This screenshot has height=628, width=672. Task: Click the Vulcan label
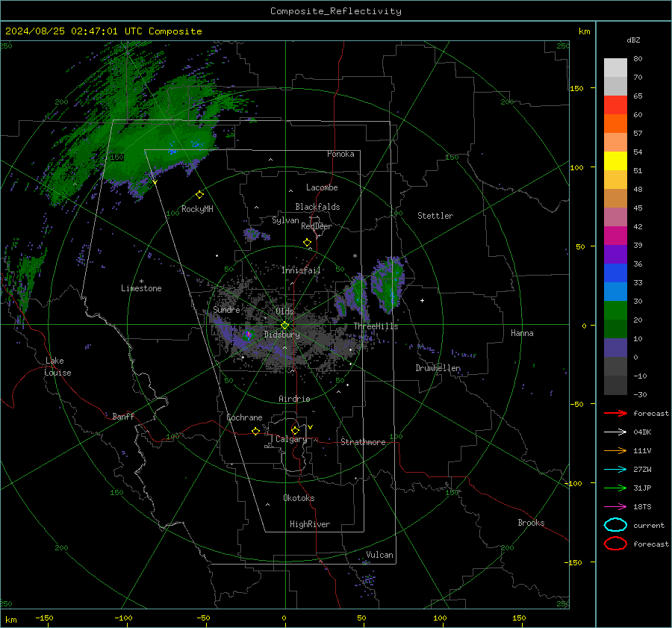tap(379, 555)
